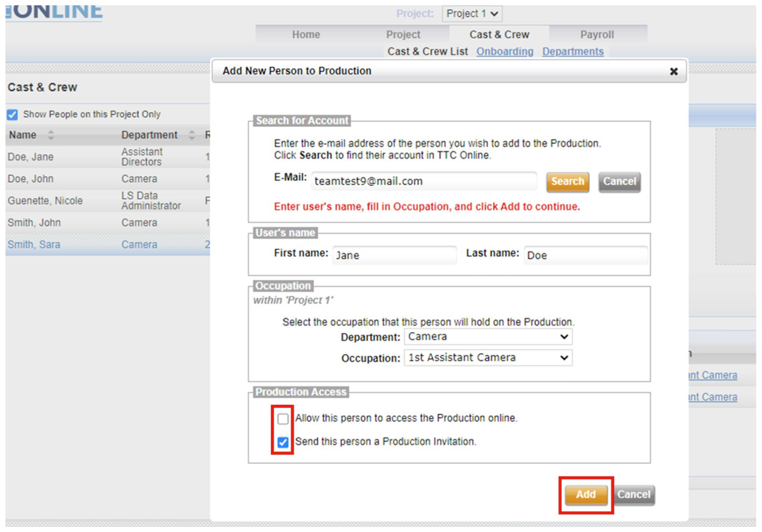The height and width of the screenshot is (532, 762).
Task: Uncheck Send this person a Production Invitation
Action: 283,442
